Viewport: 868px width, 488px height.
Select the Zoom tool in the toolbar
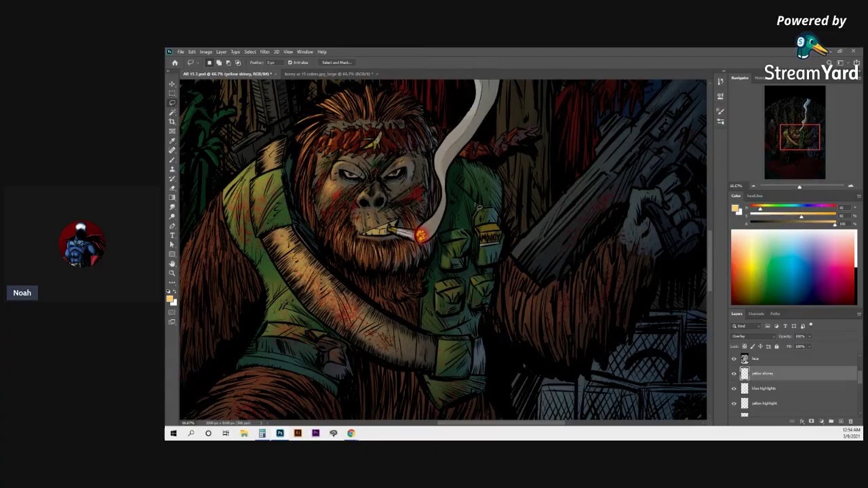[x=172, y=273]
